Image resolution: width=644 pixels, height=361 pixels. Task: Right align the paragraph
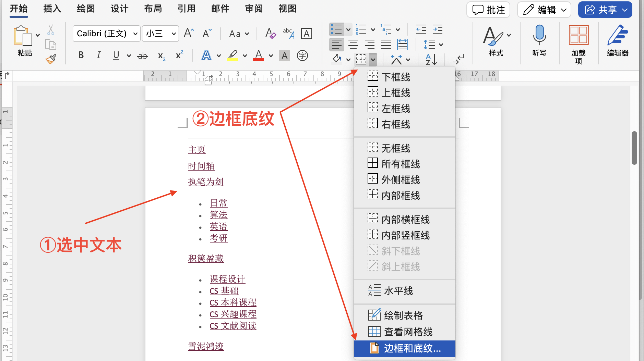[x=370, y=44]
